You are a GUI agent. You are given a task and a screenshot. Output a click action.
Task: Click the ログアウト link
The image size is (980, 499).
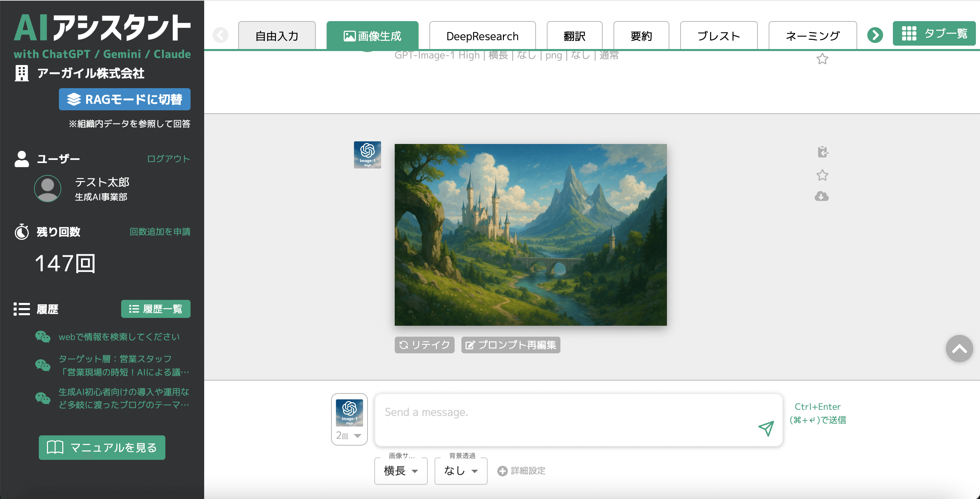click(168, 159)
